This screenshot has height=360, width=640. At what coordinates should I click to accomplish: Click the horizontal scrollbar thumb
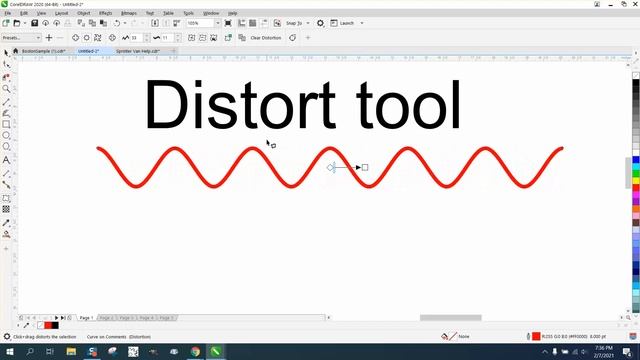[451, 318]
